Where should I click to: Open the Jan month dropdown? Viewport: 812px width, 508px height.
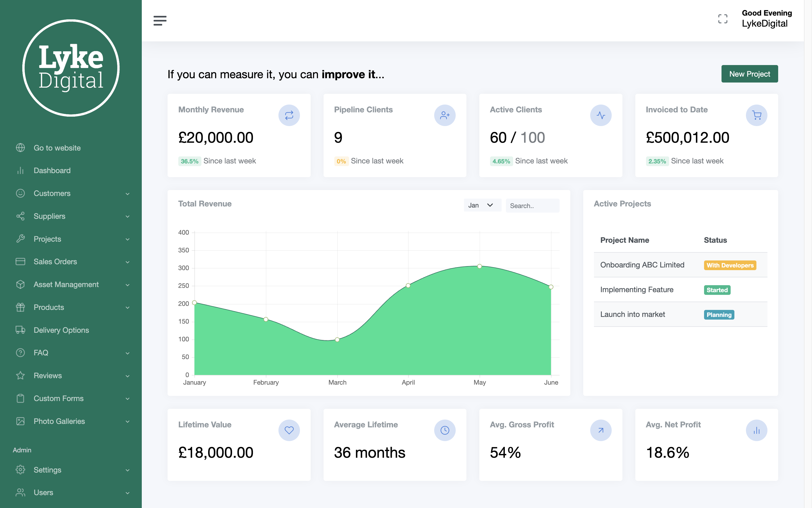(482, 205)
